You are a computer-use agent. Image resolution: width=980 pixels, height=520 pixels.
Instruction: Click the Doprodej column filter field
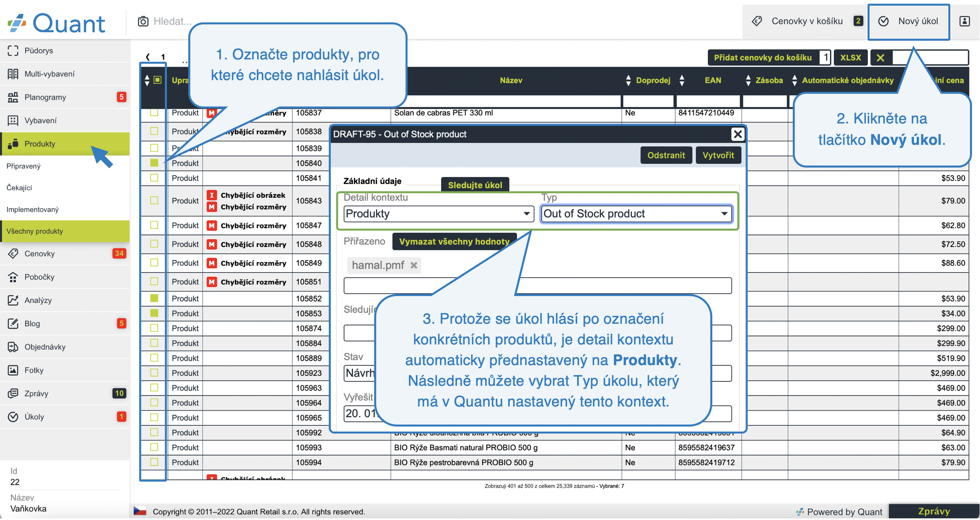648,101
